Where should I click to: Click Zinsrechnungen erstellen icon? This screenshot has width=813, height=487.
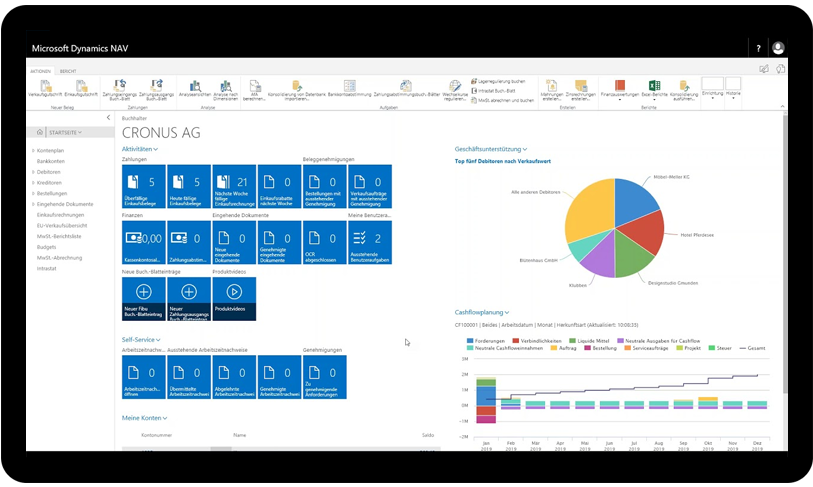(x=581, y=90)
